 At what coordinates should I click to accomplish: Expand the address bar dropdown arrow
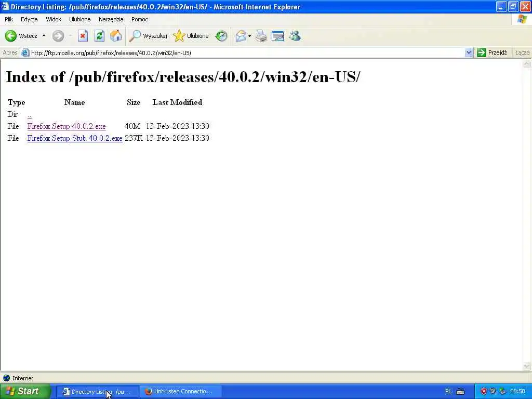click(x=469, y=52)
